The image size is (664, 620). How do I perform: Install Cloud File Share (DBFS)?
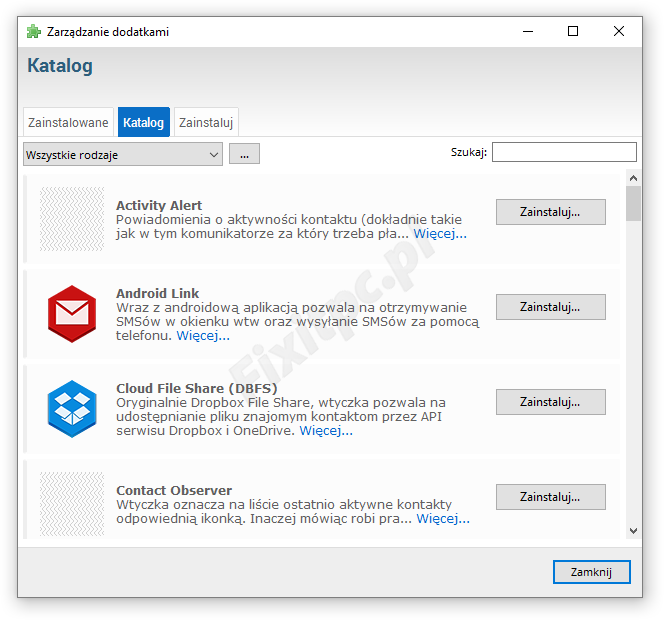551,402
